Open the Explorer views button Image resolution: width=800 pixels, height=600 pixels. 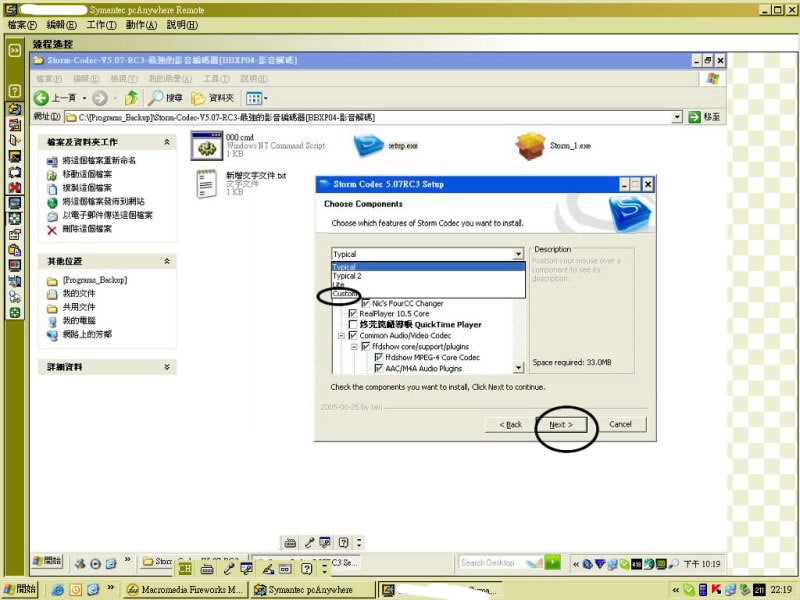256,98
